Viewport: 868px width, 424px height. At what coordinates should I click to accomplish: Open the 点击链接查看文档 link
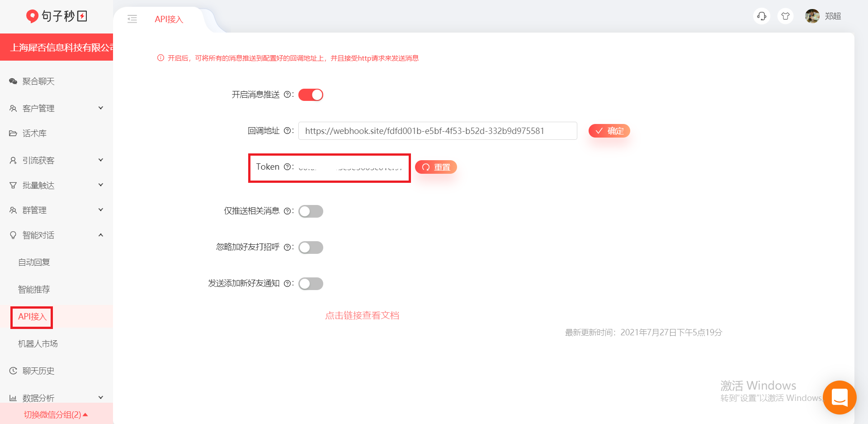point(362,315)
